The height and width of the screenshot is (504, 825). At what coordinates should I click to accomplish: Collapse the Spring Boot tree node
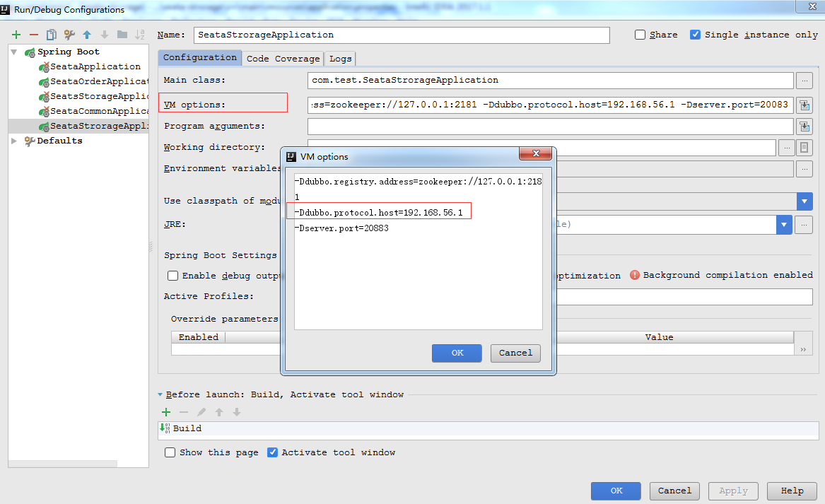pos(14,51)
